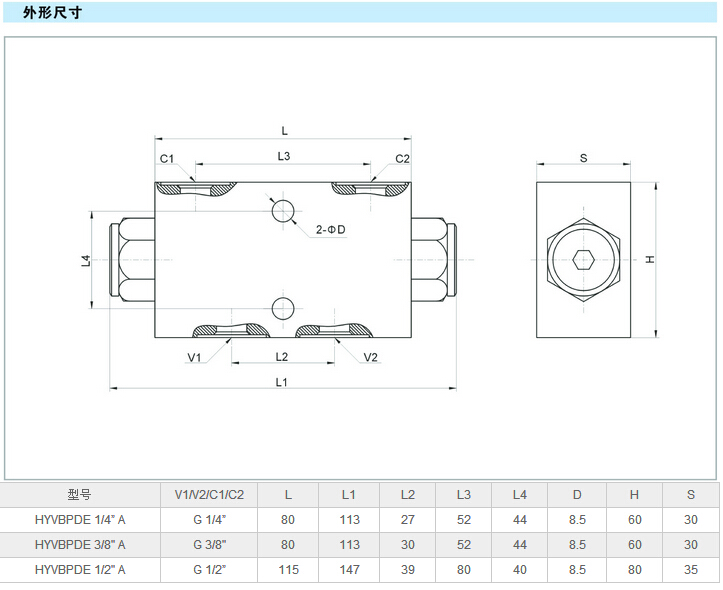Viewport: 723px width, 590px height.
Task: Click the L1 dimension label in the drawing
Action: coord(282,382)
